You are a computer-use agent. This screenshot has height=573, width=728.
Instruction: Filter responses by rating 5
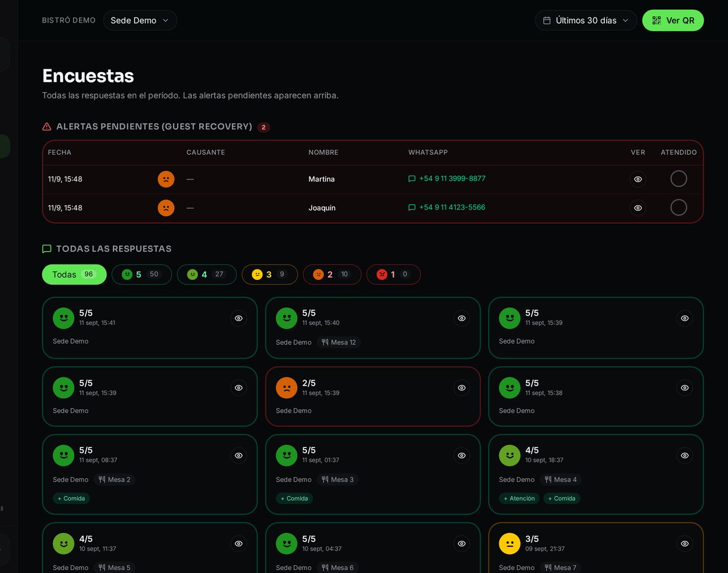pos(141,274)
